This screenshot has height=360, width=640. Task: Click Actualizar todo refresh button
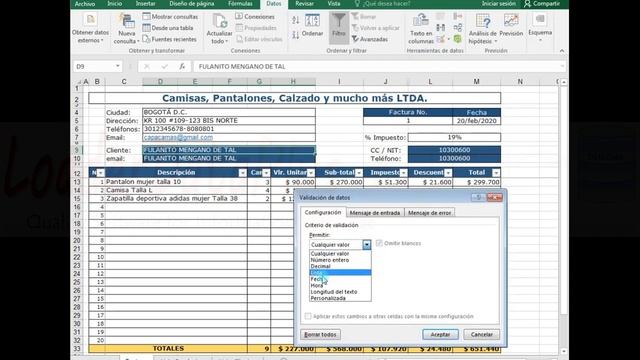click(219, 29)
